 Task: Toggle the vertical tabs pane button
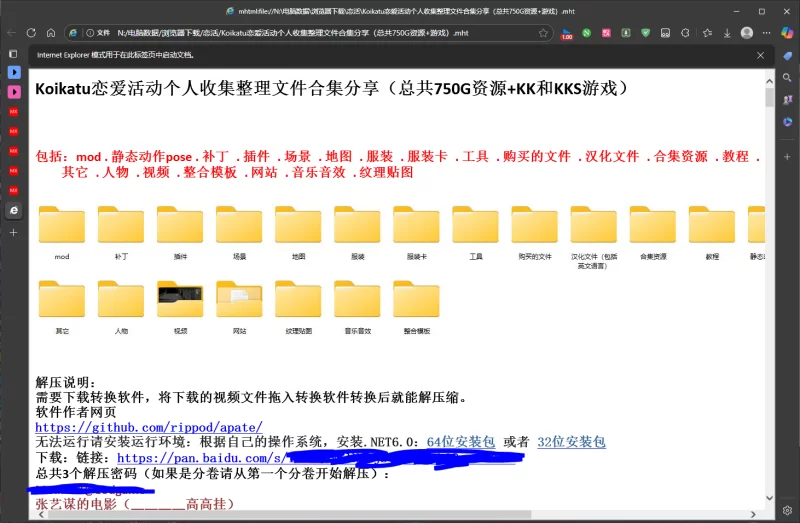[13, 54]
